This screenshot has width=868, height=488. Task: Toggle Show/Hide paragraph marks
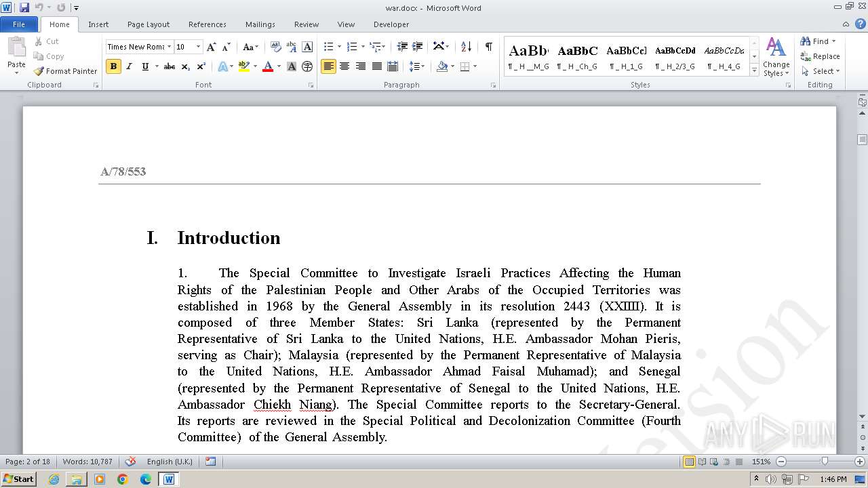point(488,47)
